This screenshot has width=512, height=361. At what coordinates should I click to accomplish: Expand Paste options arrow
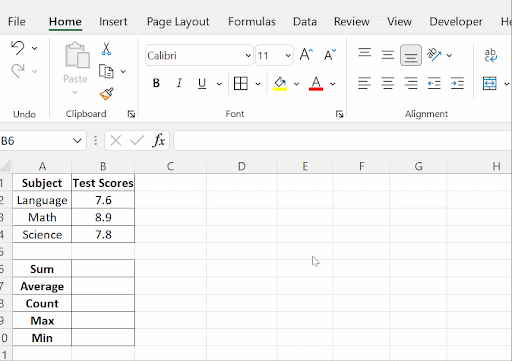click(x=75, y=92)
